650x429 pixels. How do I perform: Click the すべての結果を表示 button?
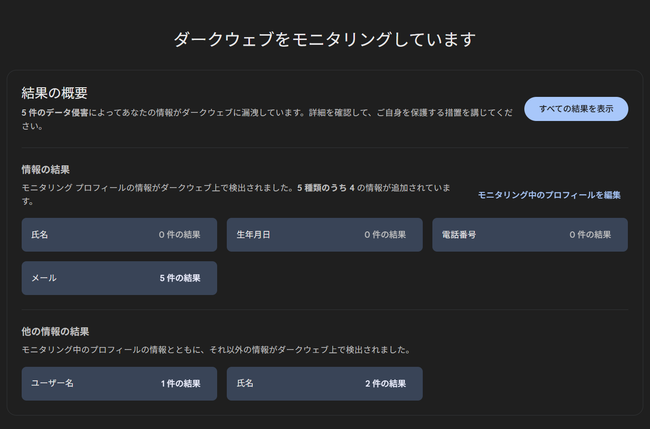(576, 109)
